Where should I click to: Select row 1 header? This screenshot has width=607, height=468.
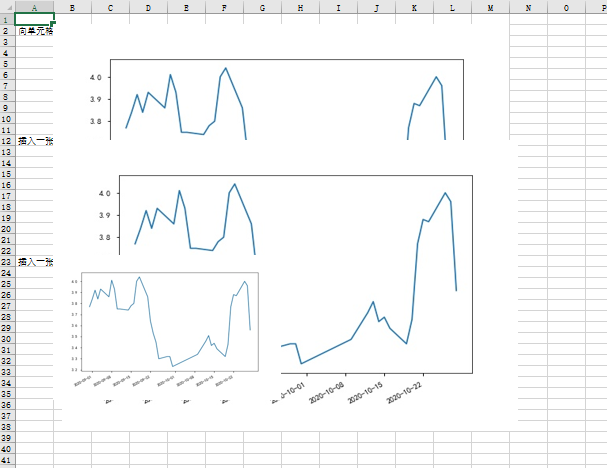coord(7,19)
